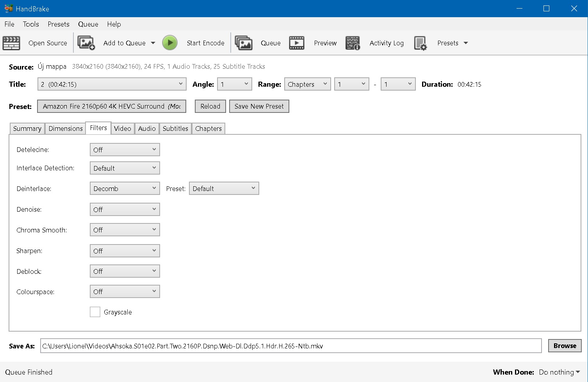The height and width of the screenshot is (382, 588).
Task: Open the Detelecine dropdown
Action: click(125, 150)
